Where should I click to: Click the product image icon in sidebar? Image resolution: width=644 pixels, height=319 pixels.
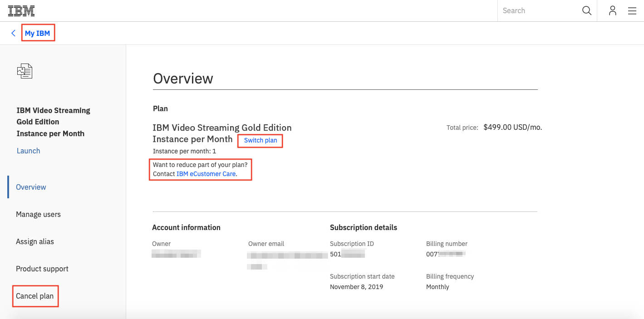click(25, 71)
